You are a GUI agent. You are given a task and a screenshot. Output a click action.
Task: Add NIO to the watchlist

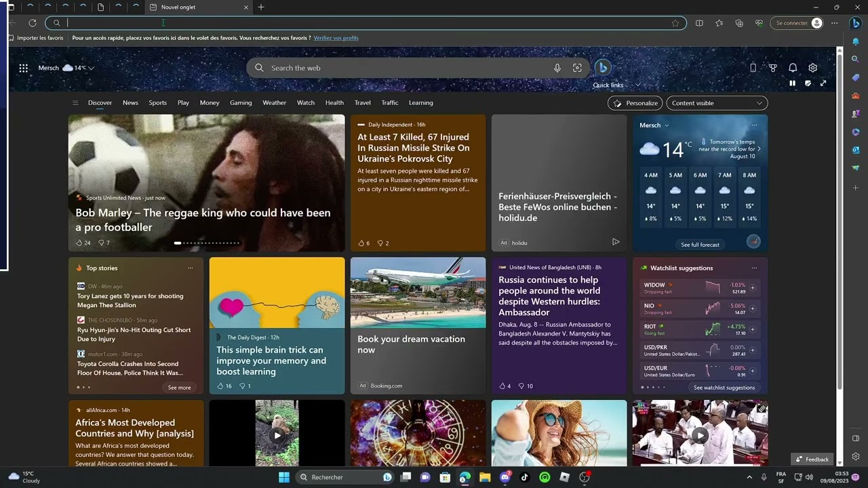pos(753,308)
